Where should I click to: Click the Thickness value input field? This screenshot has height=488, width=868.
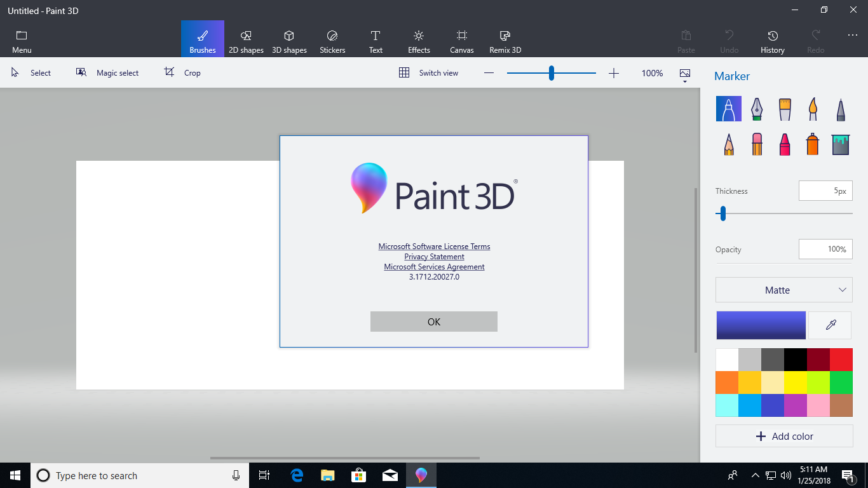tap(825, 191)
